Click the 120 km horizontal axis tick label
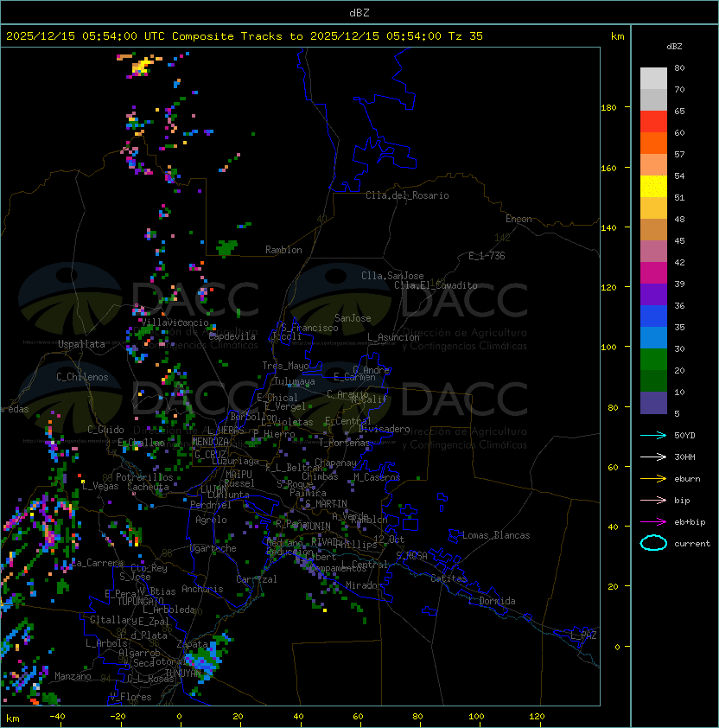This screenshot has height=728, width=719. [x=537, y=717]
